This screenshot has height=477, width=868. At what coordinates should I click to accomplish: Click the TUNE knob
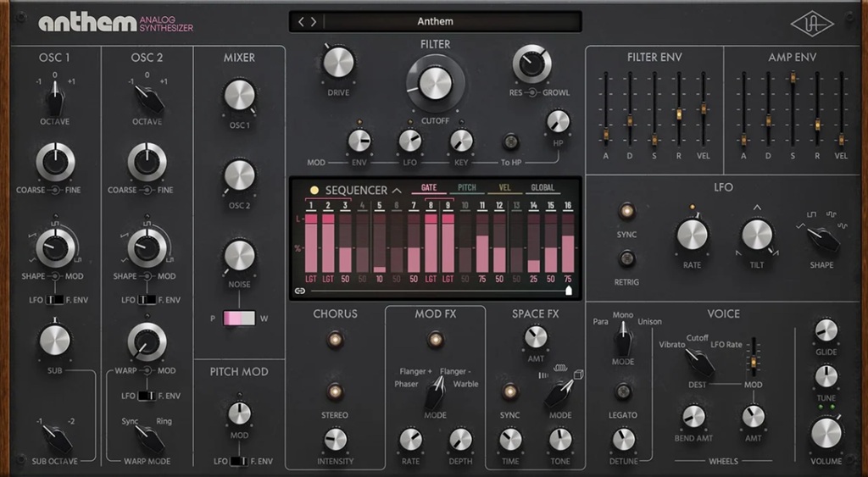tap(826, 376)
